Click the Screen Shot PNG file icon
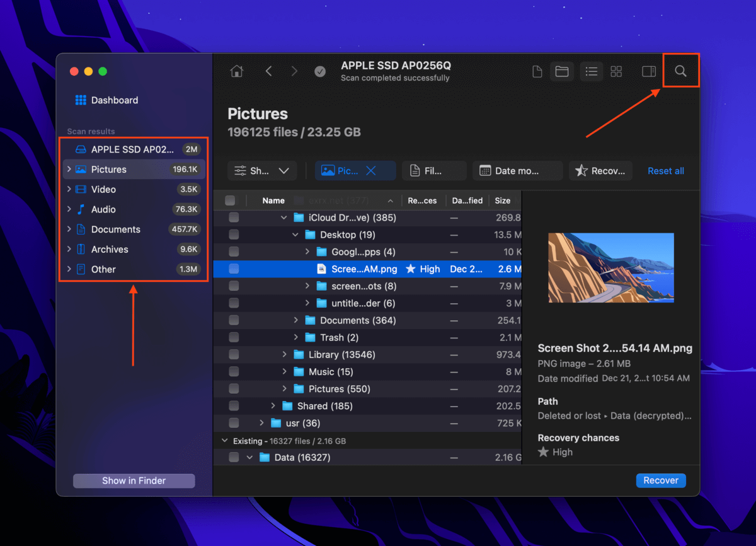 [x=321, y=269]
